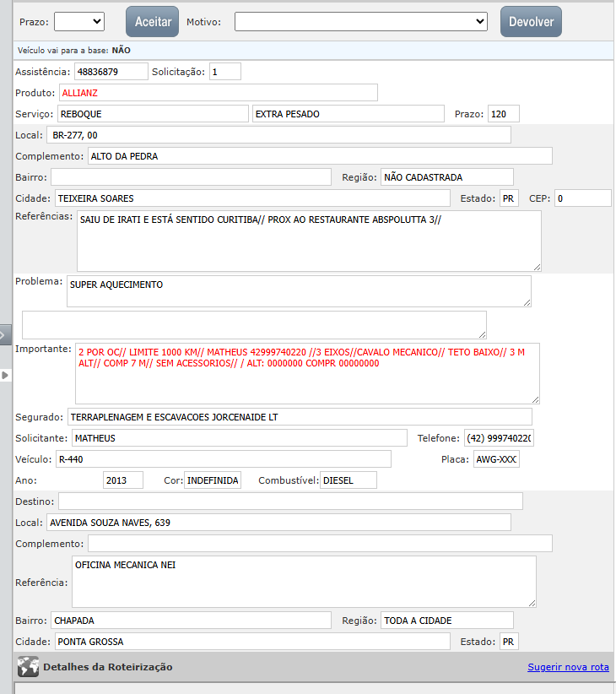The height and width of the screenshot is (694, 616).
Task: Click 'Veículo vai para a base: NÃO' text
Action: point(74,50)
